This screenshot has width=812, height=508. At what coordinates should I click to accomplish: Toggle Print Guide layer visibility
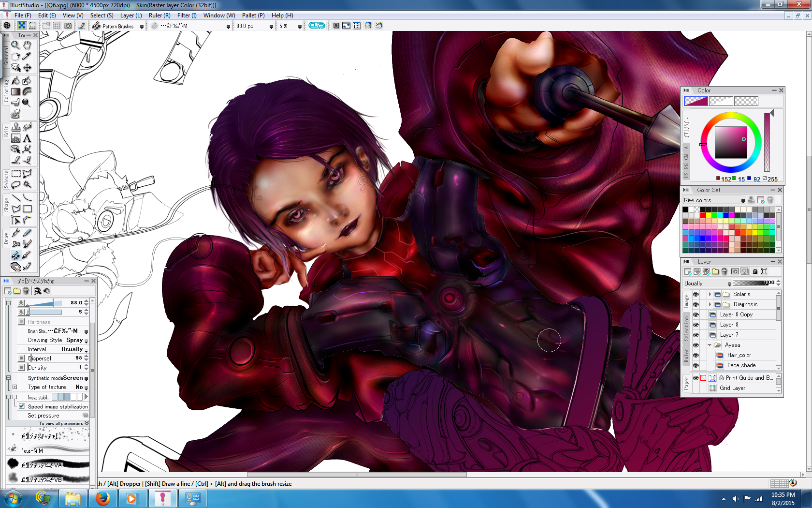(696, 378)
